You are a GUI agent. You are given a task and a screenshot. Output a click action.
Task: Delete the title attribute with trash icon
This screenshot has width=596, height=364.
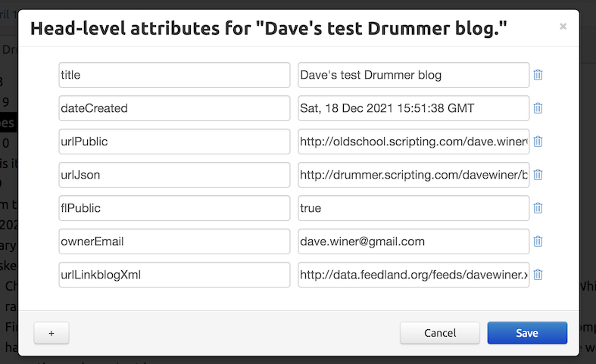(x=538, y=75)
